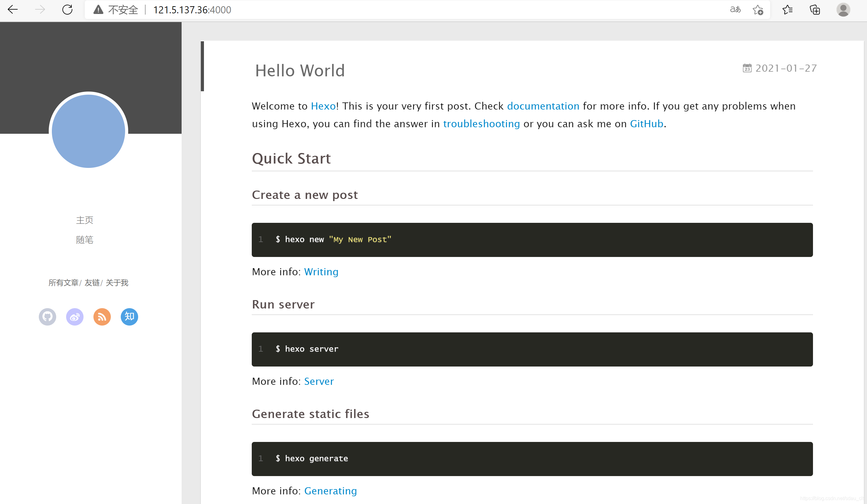867x504 pixels.
Task: Open the collections icon
Action: click(x=815, y=10)
